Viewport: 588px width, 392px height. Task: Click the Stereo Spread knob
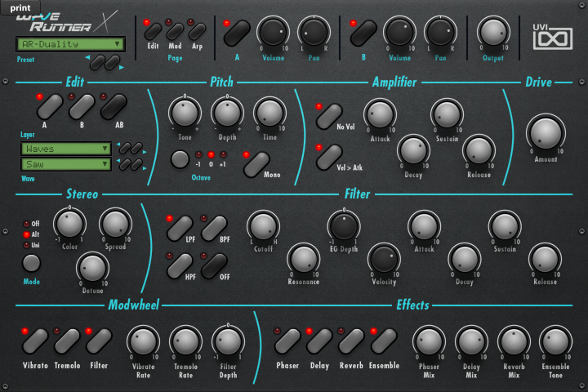click(115, 225)
